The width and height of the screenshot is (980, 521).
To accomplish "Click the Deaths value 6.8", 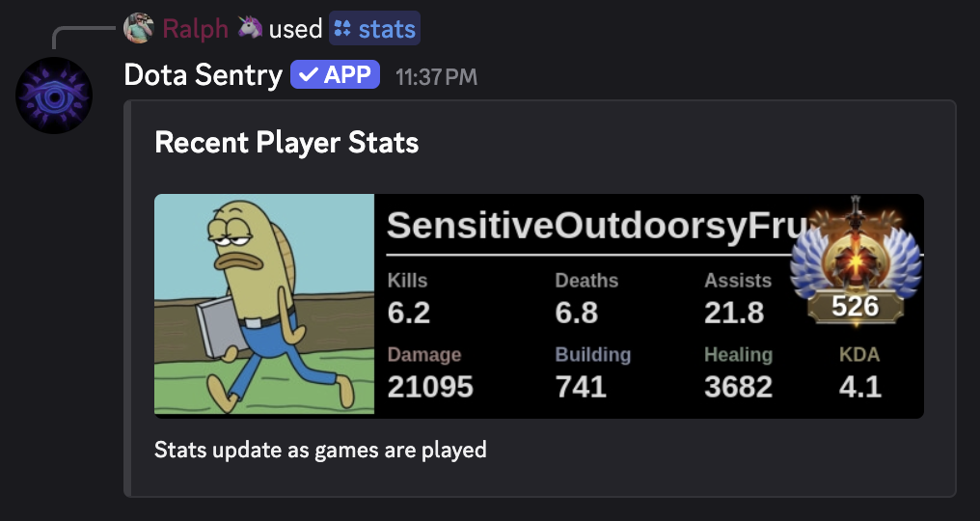I will (577, 313).
